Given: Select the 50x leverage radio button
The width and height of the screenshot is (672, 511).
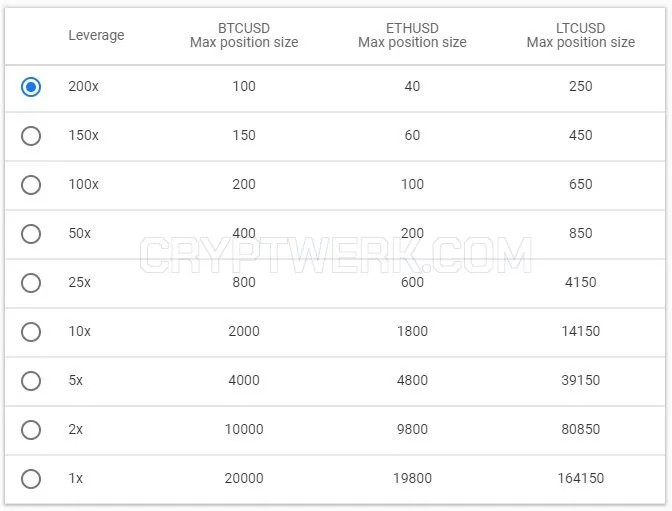Looking at the screenshot, I should click(x=31, y=234).
